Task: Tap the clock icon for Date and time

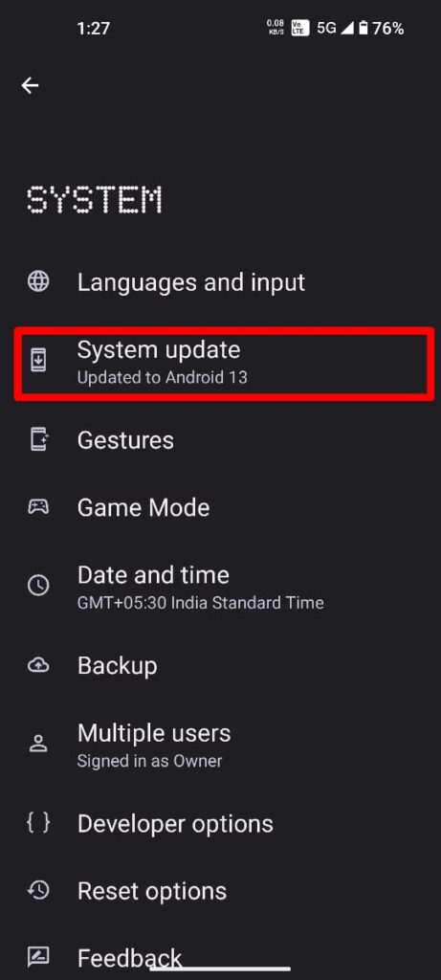Action: 38,586
